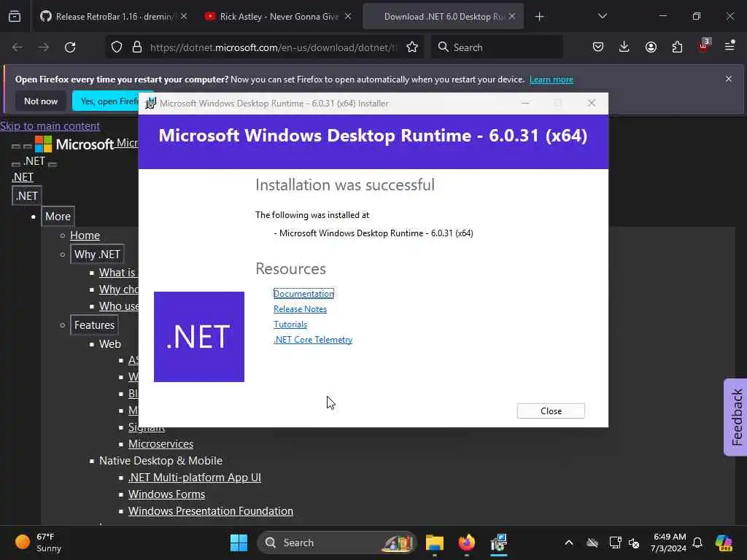Reload the current page
This screenshot has height=560, width=747.
coord(70,47)
